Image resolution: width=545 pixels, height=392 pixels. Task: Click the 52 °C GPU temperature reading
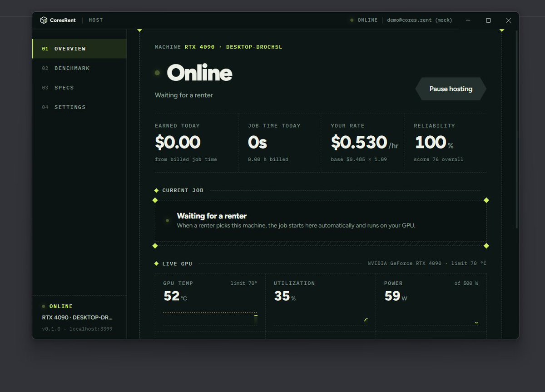[175, 296]
